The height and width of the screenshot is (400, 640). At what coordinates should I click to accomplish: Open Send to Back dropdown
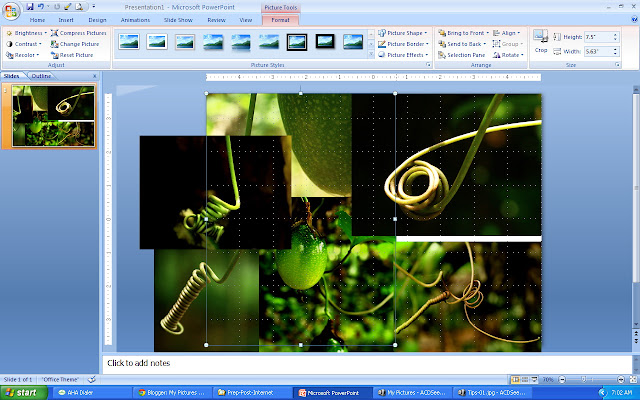pyautogui.click(x=462, y=44)
